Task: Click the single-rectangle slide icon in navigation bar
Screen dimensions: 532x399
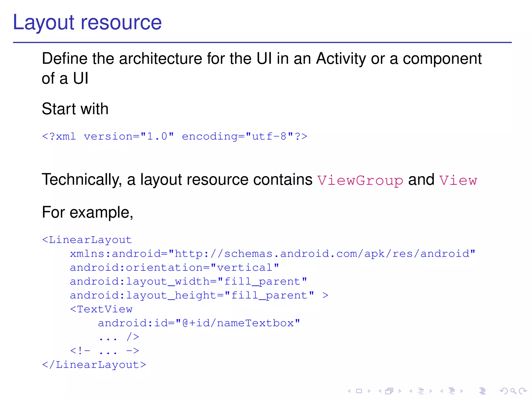Action: [359, 391]
